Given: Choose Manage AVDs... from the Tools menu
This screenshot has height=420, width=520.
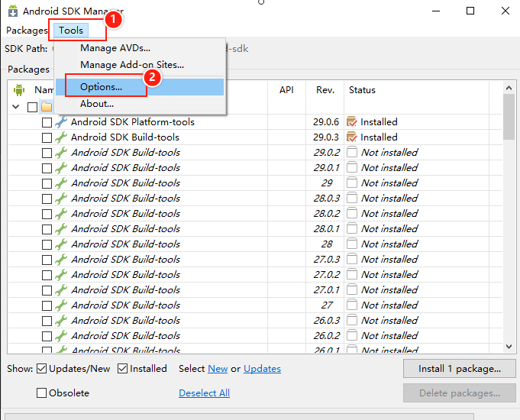Looking at the screenshot, I should [x=115, y=48].
